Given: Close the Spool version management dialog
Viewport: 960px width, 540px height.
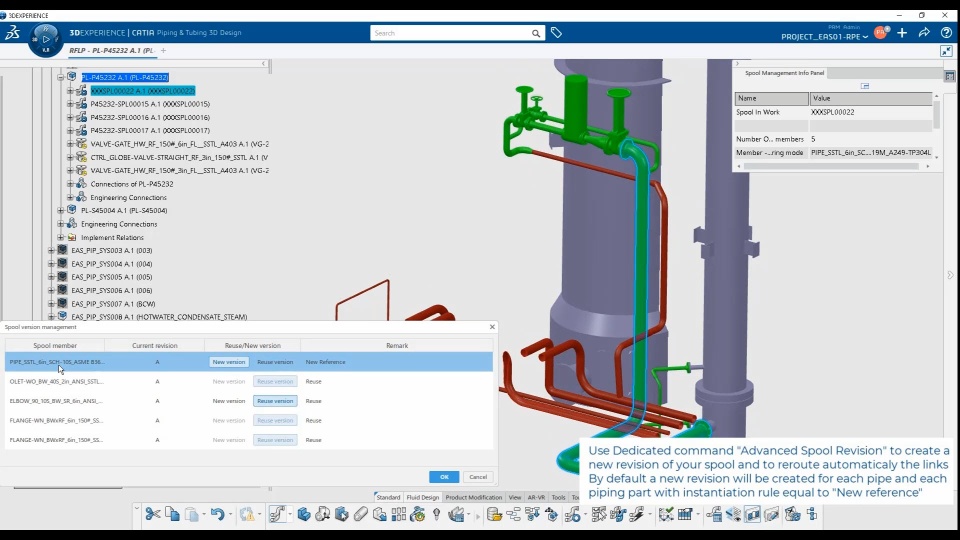Looking at the screenshot, I should pyautogui.click(x=492, y=327).
